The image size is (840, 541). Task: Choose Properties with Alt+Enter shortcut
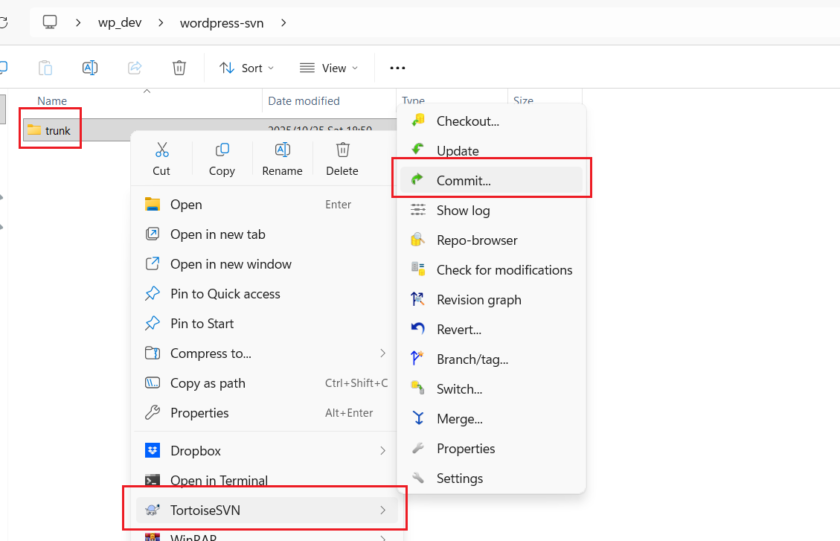[x=266, y=413]
